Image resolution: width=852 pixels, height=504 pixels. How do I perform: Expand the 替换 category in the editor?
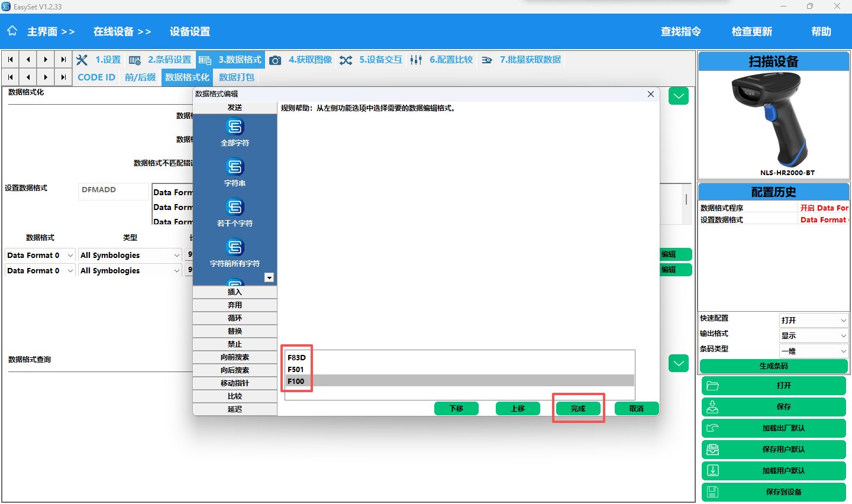click(x=235, y=331)
